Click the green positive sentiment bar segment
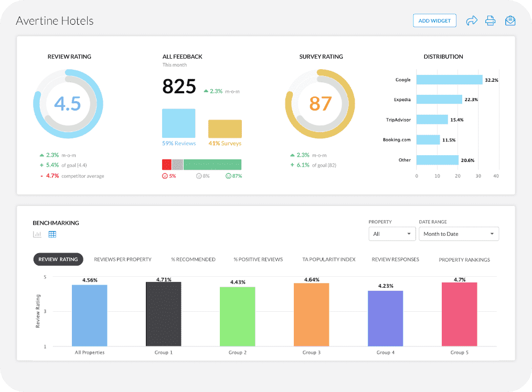The width and height of the screenshot is (532, 392). tap(212, 165)
